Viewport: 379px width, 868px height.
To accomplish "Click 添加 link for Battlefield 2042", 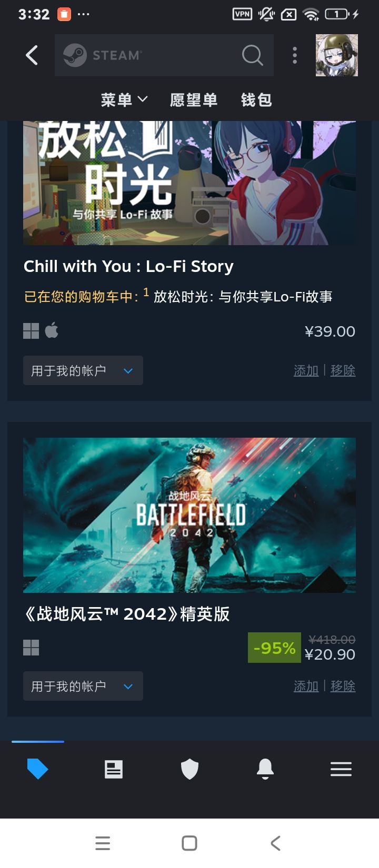I will tap(306, 686).
